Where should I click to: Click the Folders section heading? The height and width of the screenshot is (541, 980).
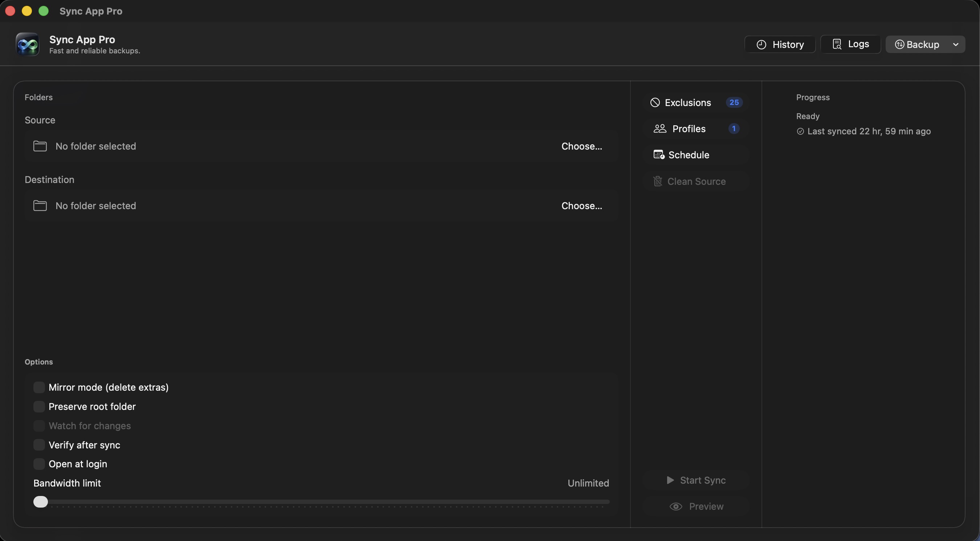(x=38, y=97)
